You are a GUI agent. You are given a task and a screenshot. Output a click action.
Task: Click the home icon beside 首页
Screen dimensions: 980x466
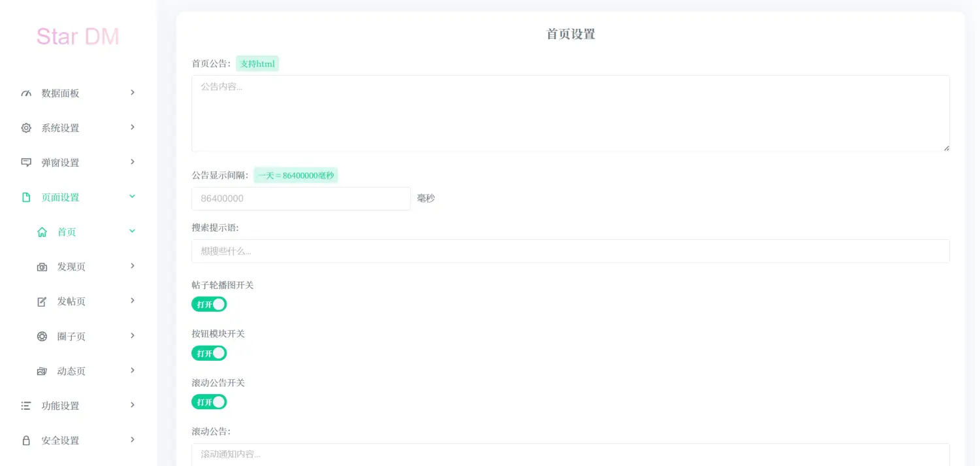42,232
